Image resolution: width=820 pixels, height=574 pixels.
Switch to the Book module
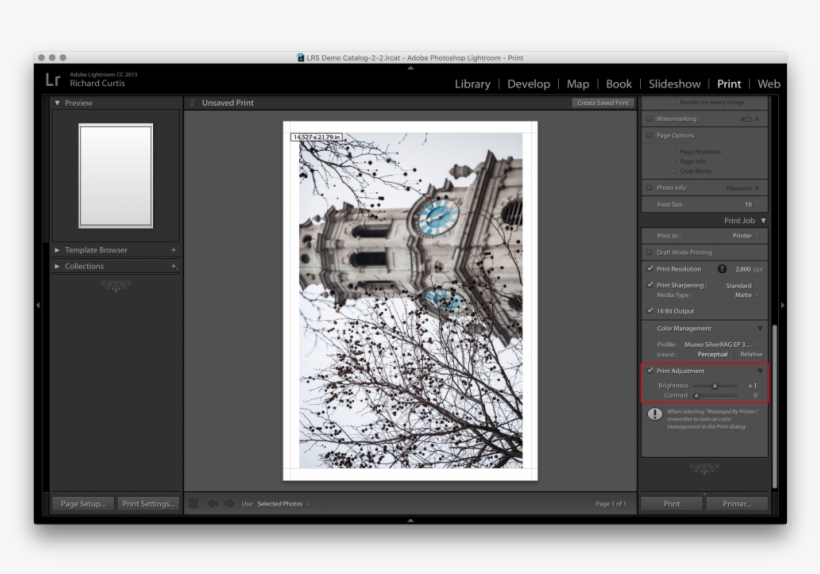click(619, 84)
